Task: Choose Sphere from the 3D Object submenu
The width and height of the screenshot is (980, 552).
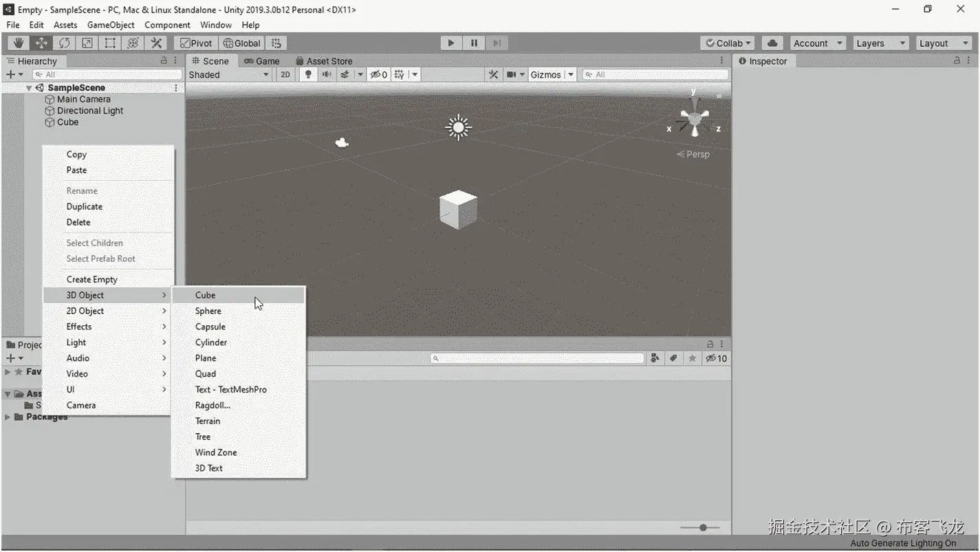Action: click(x=238, y=311)
